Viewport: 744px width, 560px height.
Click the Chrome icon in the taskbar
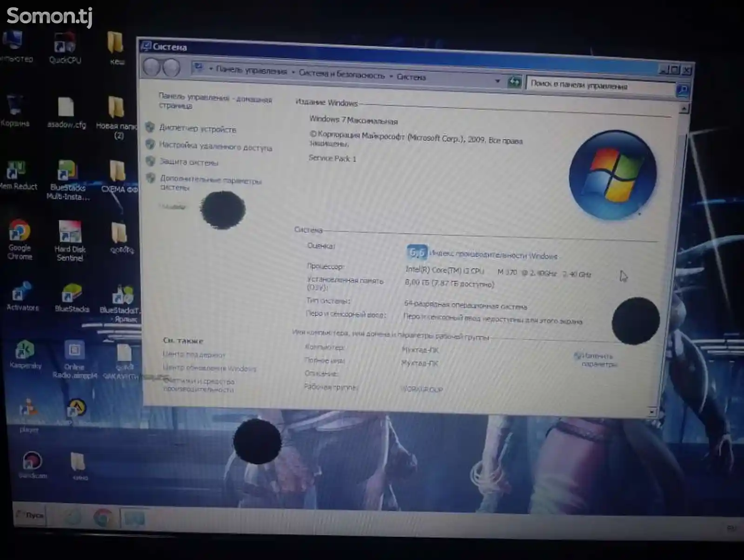point(102,517)
